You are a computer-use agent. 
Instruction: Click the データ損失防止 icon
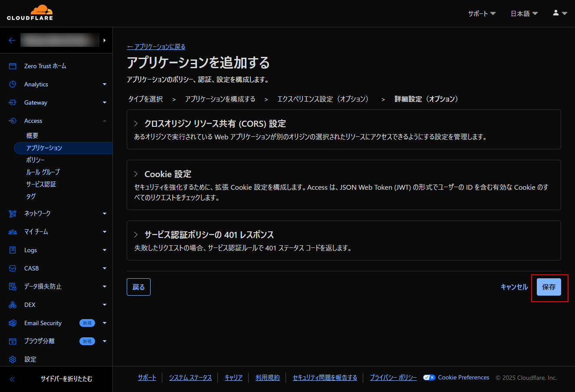pos(13,287)
